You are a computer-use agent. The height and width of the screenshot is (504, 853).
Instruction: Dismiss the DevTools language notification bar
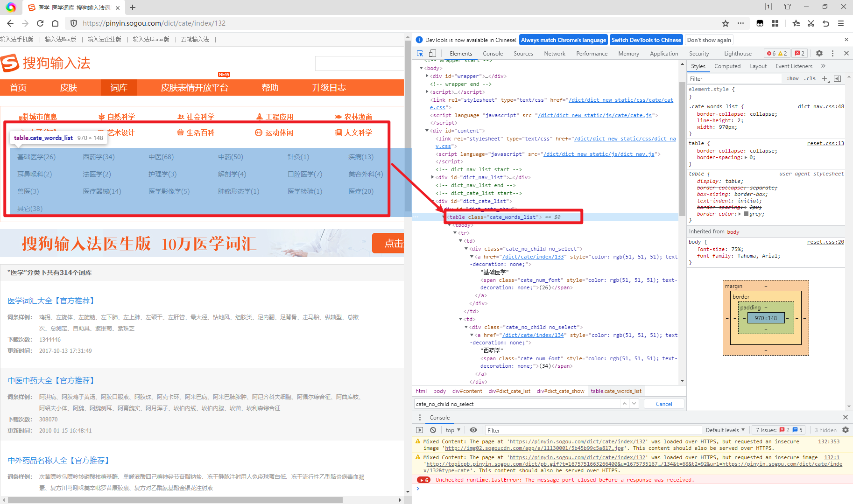846,40
